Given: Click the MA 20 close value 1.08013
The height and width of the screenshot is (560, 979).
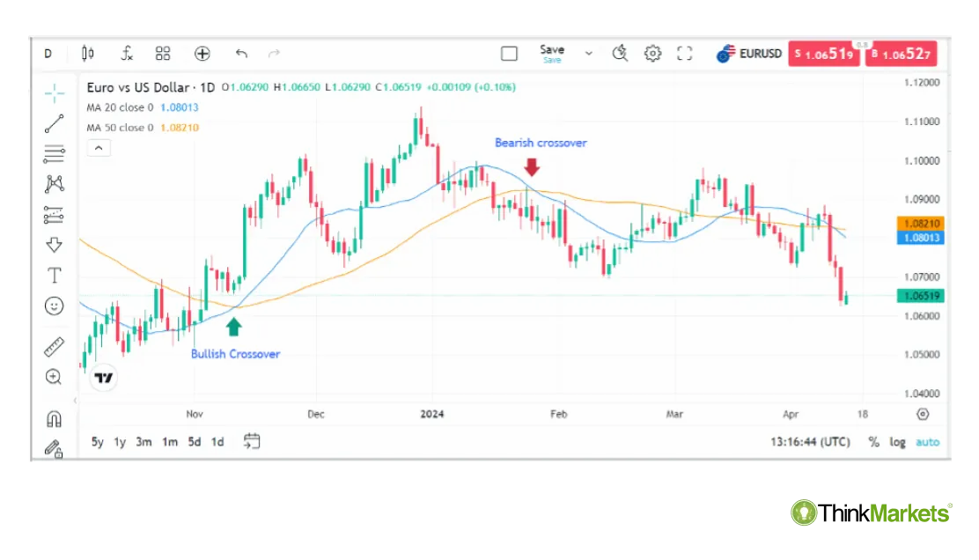Looking at the screenshot, I should pos(179,107).
